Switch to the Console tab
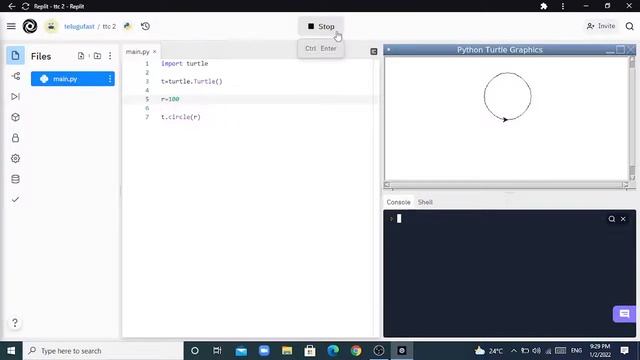 coord(398,202)
